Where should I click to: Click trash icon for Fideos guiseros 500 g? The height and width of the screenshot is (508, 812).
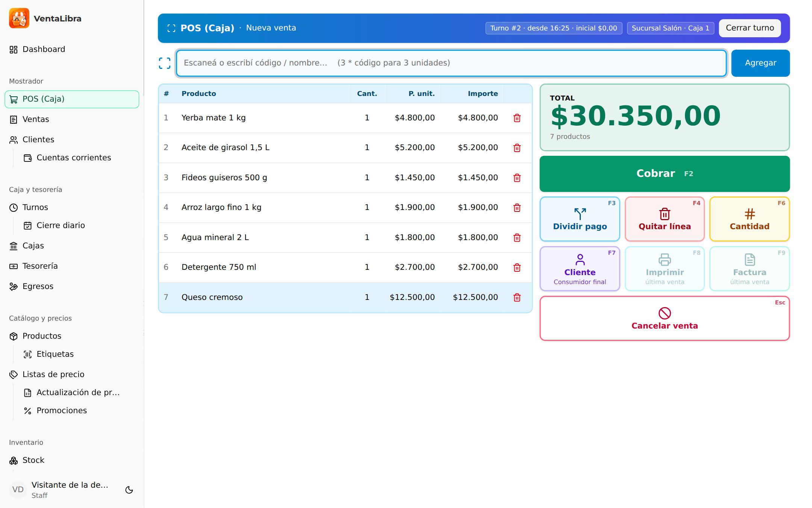coord(517,178)
